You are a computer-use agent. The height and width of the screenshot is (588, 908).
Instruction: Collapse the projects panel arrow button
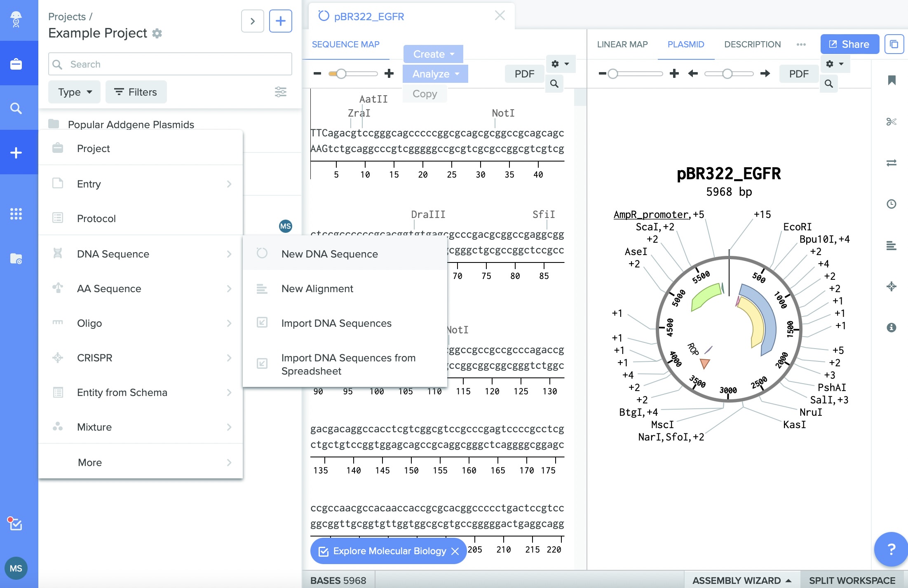[x=253, y=21]
